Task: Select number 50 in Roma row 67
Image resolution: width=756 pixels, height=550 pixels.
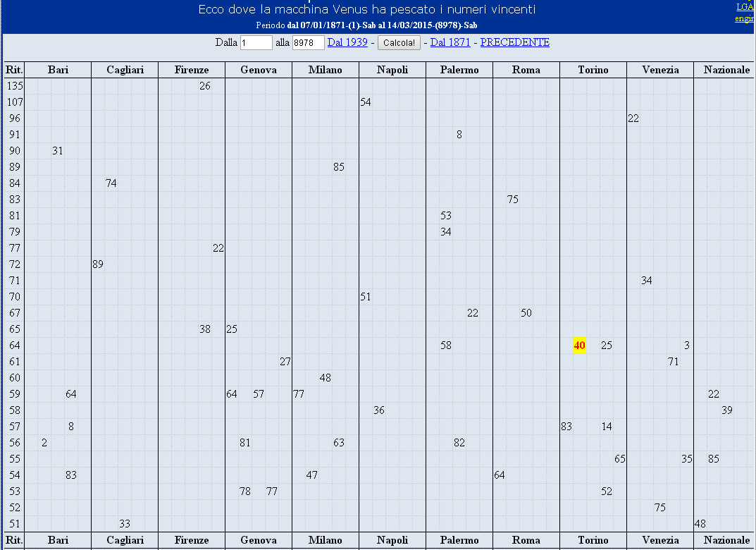Action: [526, 313]
